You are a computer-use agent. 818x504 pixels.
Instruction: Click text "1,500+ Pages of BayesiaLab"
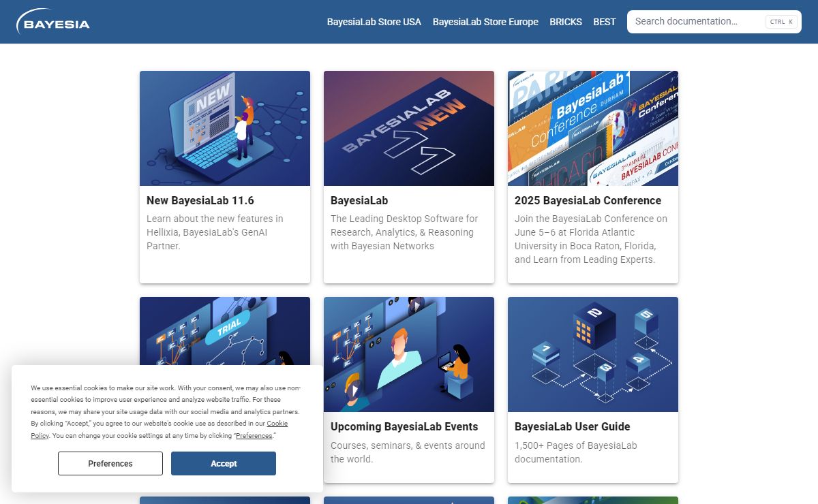[x=576, y=445]
